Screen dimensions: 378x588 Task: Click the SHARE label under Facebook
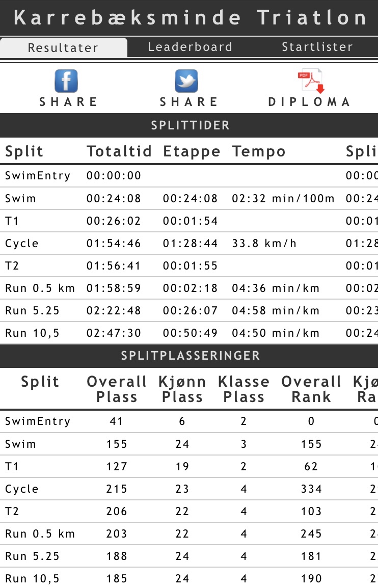69,102
